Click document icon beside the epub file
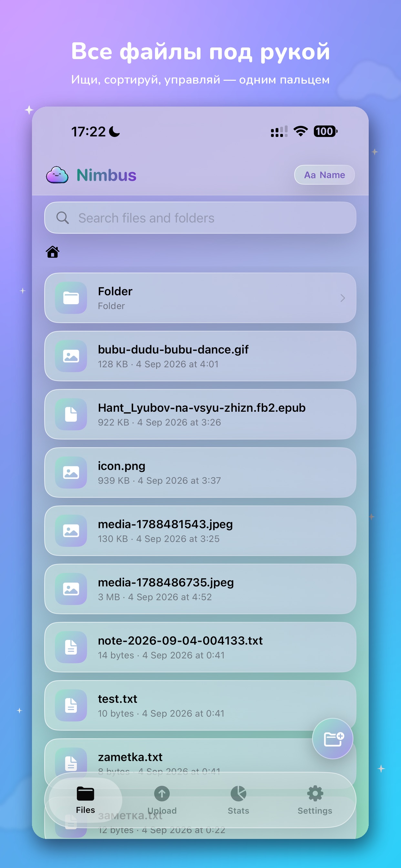Screen dimensions: 401x868 click(71, 414)
